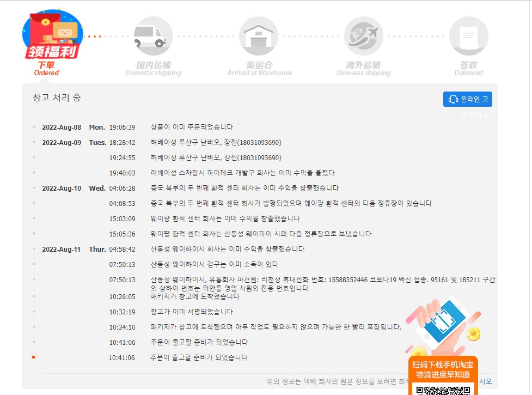532x395 pixels.
Task: Click the headset icon in the blue service button
Action: click(453, 99)
